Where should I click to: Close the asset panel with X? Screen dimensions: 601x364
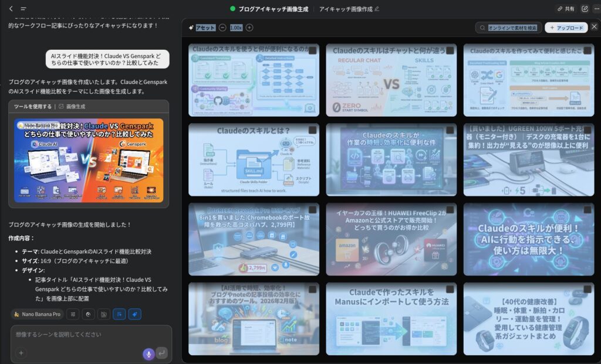594,27
